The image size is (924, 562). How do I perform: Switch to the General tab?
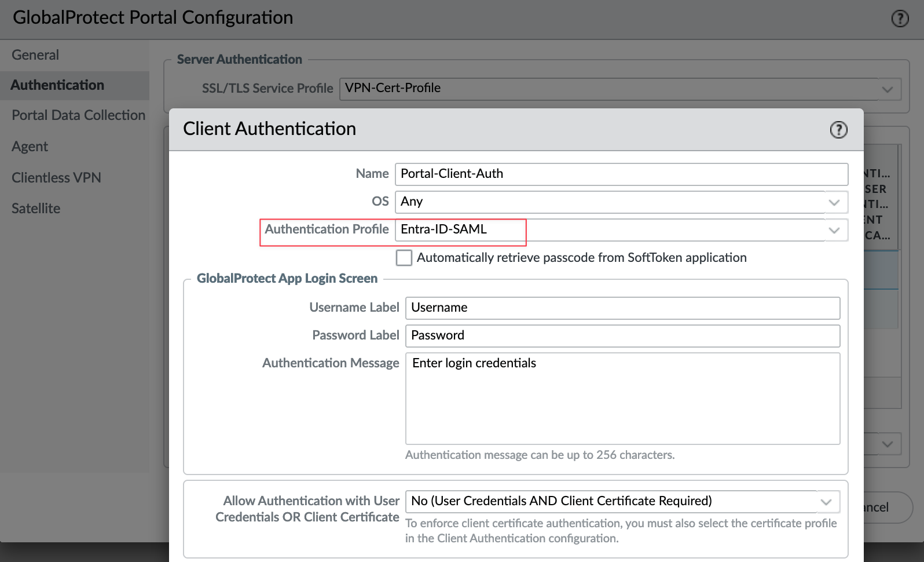tap(35, 55)
